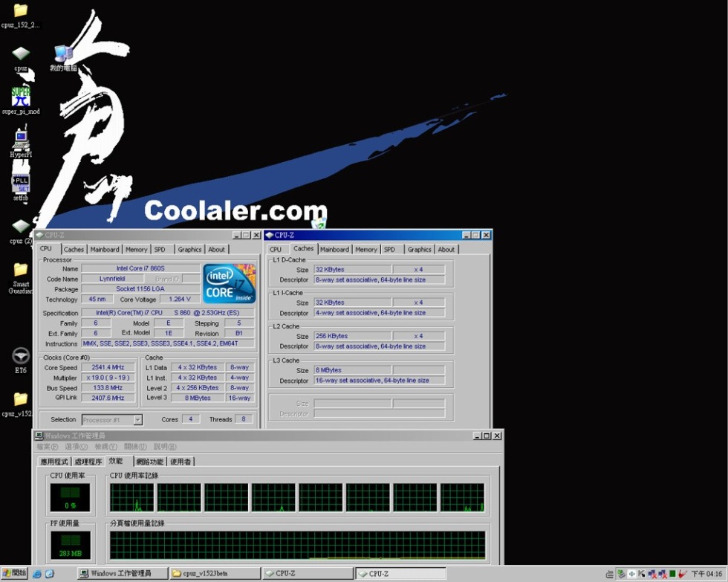Open SPD tab in right CPU-Z window
Viewport: 728px width, 582px height.
[390, 250]
